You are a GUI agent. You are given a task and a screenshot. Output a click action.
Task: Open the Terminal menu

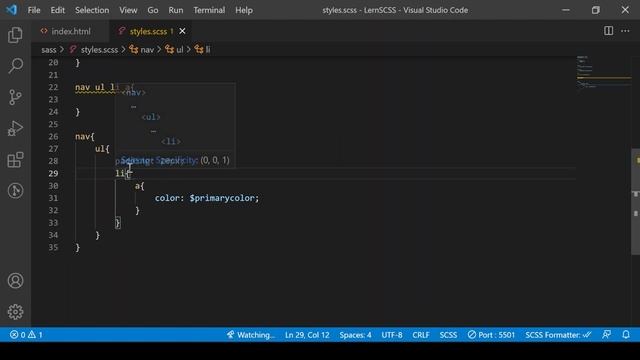click(209, 10)
